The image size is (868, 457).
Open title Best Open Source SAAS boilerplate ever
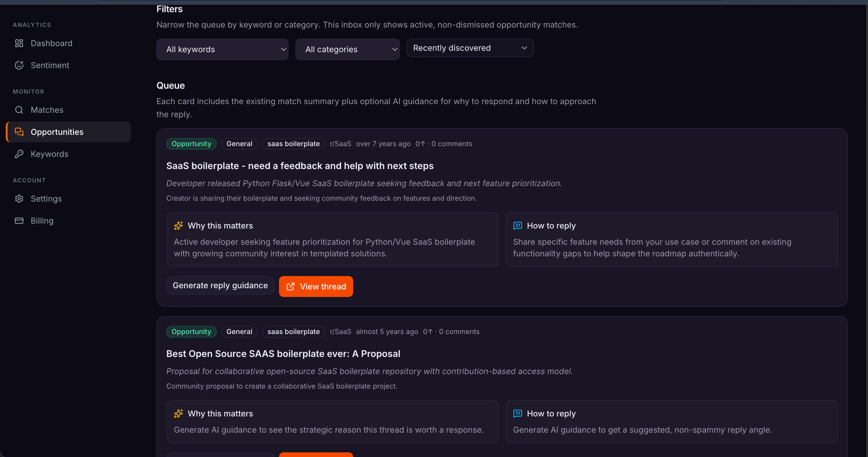click(283, 354)
